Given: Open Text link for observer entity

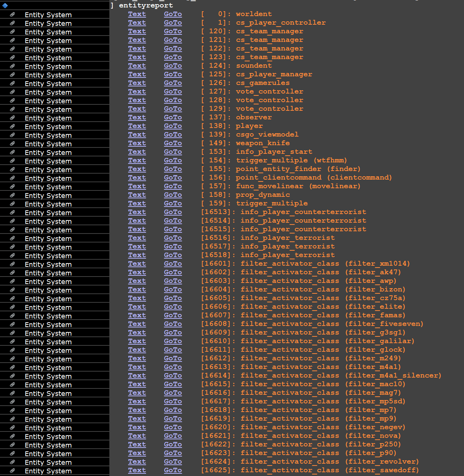Looking at the screenshot, I should tap(137, 118).
